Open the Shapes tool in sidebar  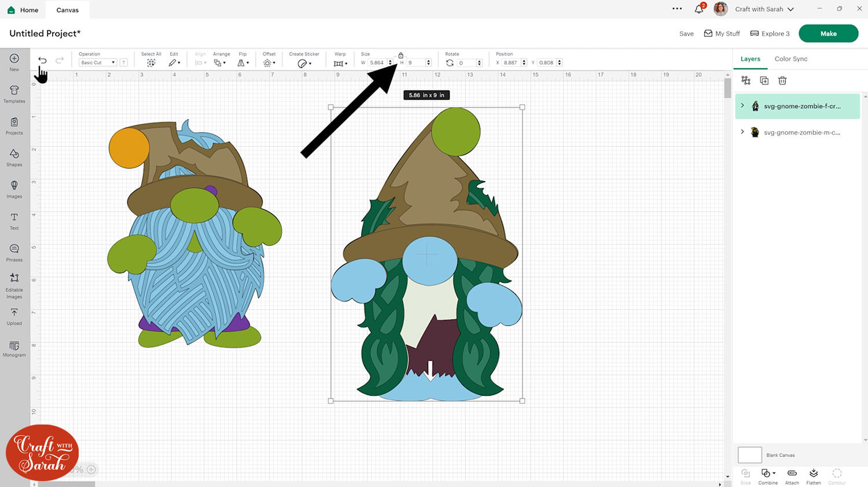pos(14,157)
